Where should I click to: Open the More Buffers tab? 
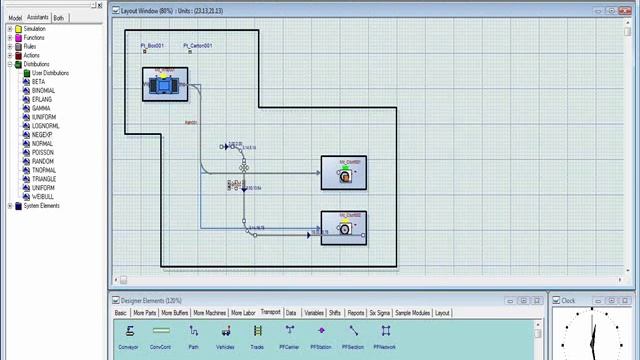tap(175, 313)
